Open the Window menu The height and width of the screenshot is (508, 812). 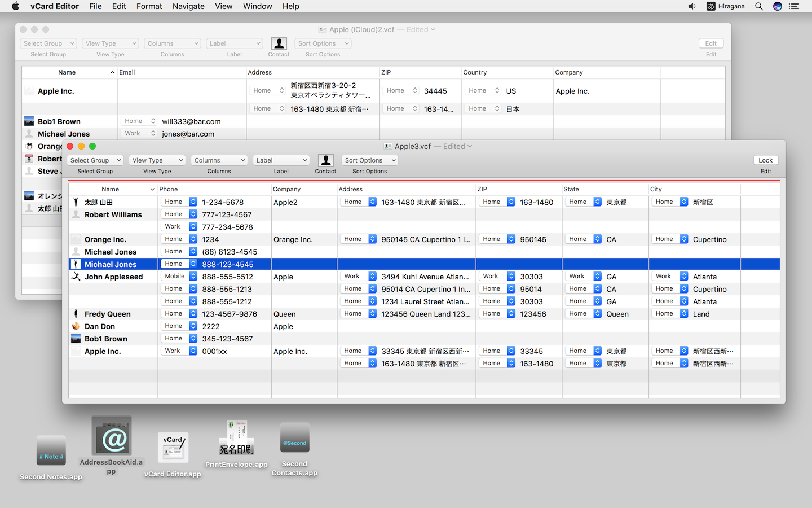click(x=257, y=6)
